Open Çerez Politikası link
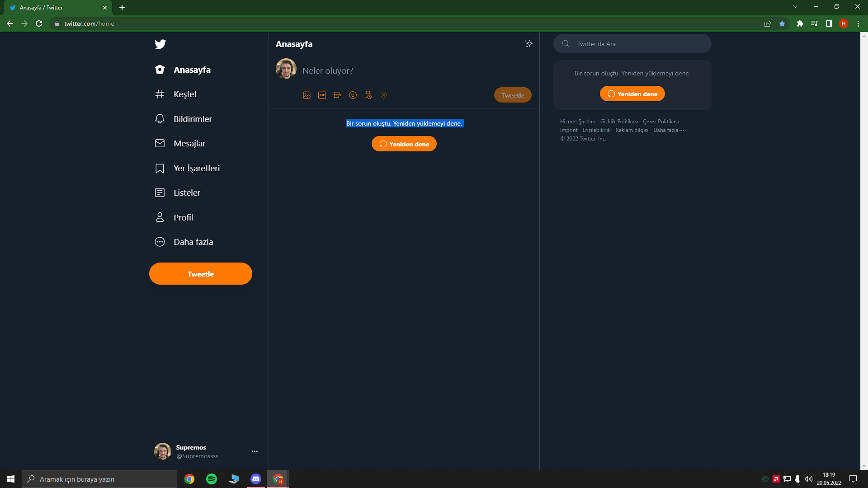The image size is (868, 488). (660, 122)
